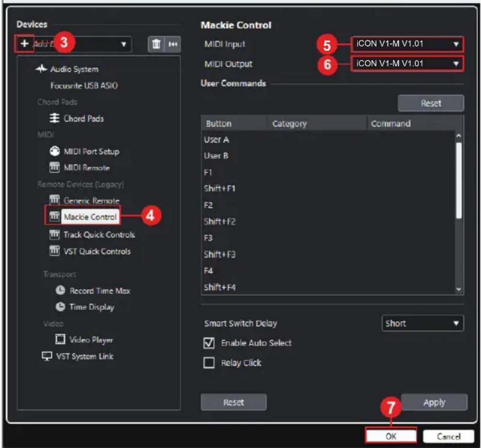Select the Shift+F3 row

(328, 254)
